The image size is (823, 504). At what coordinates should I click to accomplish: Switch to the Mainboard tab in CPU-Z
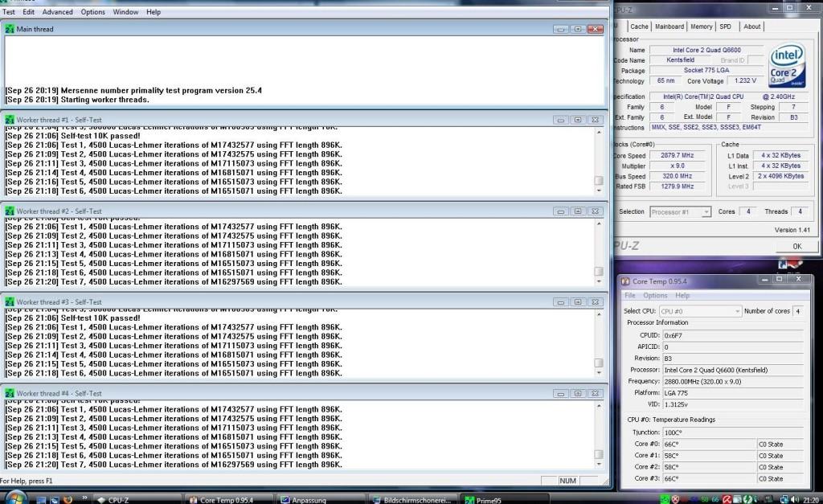pyautogui.click(x=669, y=27)
